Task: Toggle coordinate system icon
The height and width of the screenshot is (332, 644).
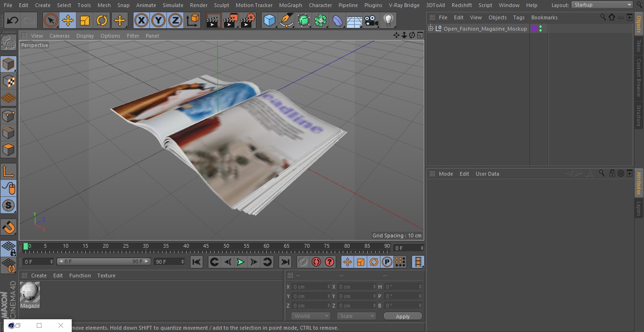Action: point(192,20)
